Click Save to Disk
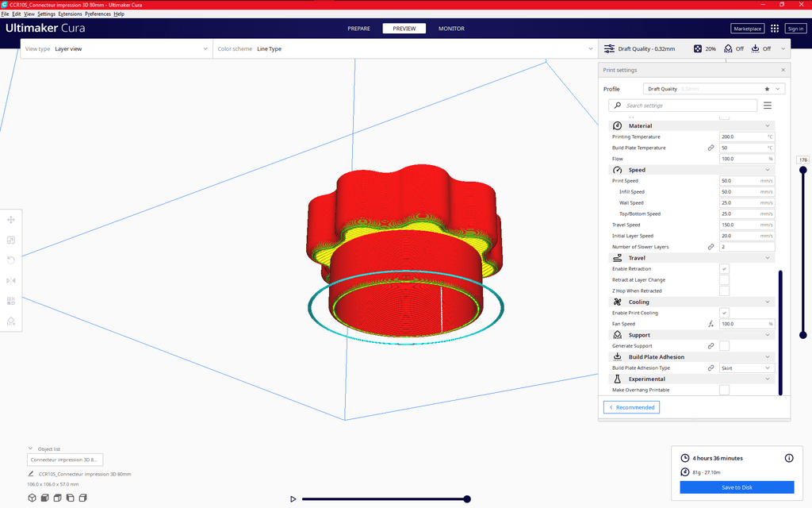The height and width of the screenshot is (508, 812). click(x=737, y=487)
